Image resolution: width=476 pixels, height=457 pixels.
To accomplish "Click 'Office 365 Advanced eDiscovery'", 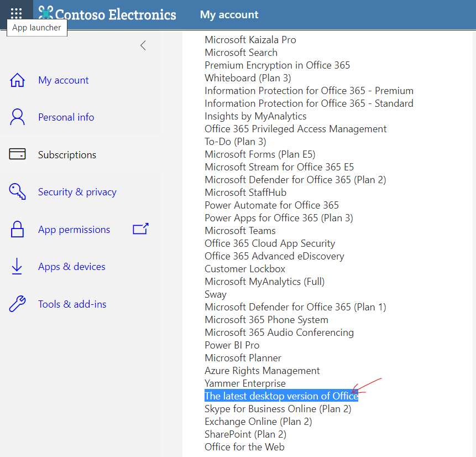I will point(274,256).
